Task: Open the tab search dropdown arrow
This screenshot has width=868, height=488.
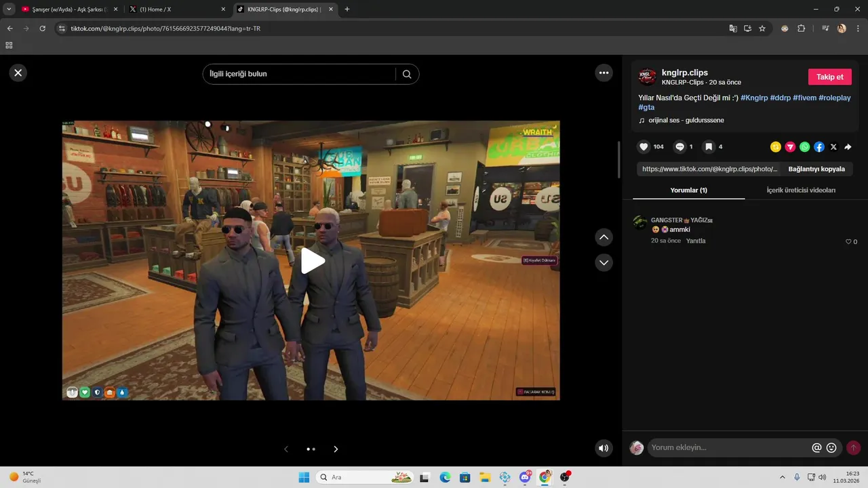Action: pos(9,9)
